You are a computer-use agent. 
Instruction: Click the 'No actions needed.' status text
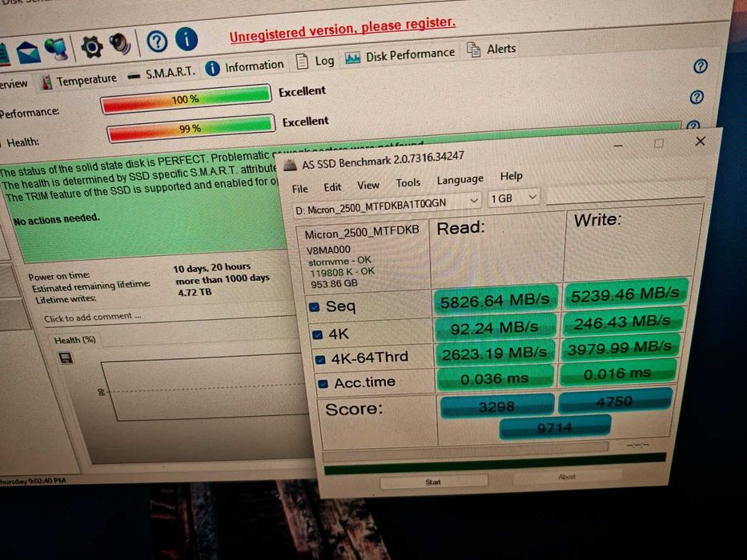tap(57, 219)
